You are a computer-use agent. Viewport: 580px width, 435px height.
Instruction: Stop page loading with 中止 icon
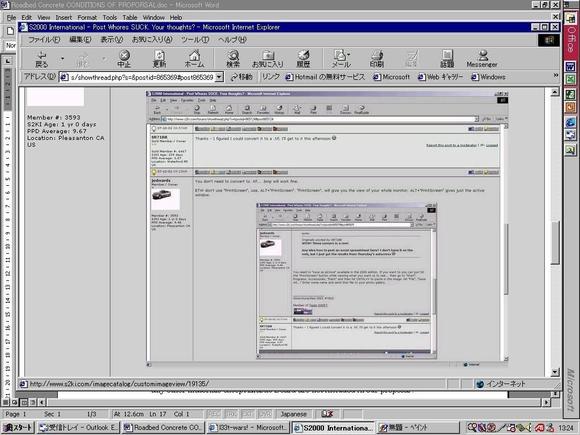(124, 59)
